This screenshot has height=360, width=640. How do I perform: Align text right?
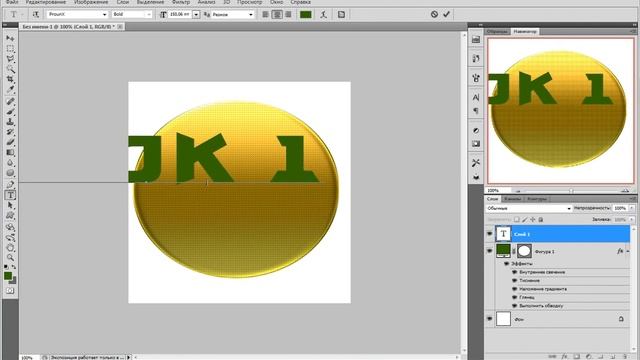tap(289, 14)
